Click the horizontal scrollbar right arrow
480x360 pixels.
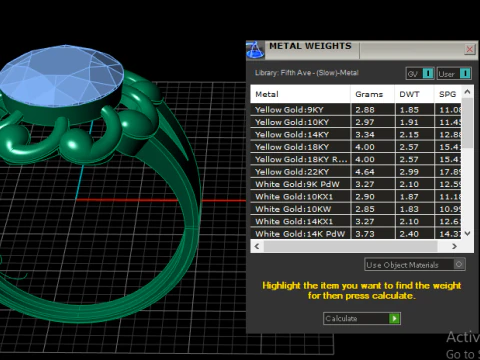coord(454,246)
